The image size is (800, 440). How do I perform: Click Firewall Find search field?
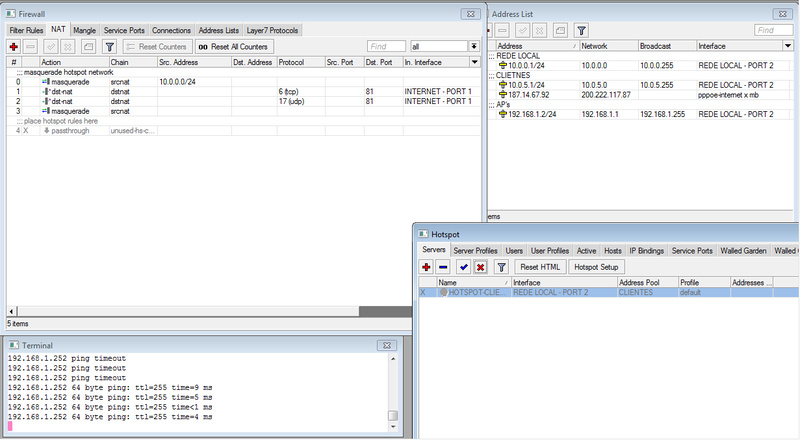coord(386,46)
